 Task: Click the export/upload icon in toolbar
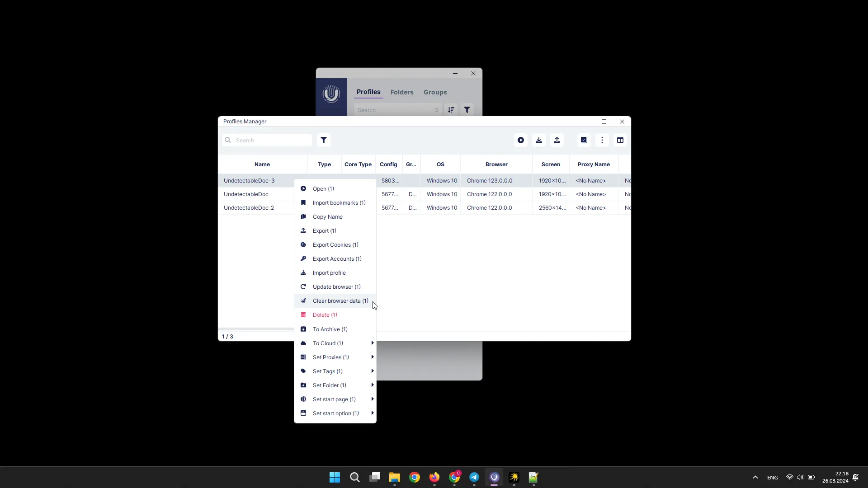click(557, 140)
